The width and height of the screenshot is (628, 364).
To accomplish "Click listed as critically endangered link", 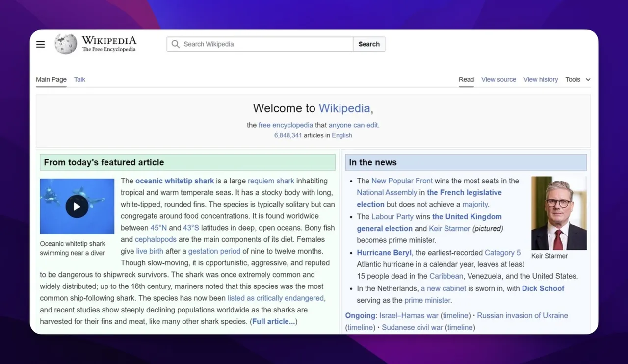I will coord(276,298).
